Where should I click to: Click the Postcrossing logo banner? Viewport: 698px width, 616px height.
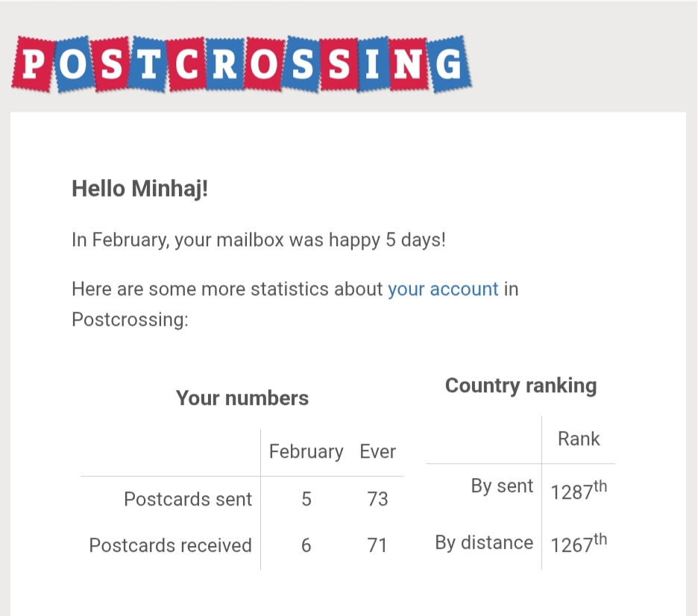click(x=242, y=65)
